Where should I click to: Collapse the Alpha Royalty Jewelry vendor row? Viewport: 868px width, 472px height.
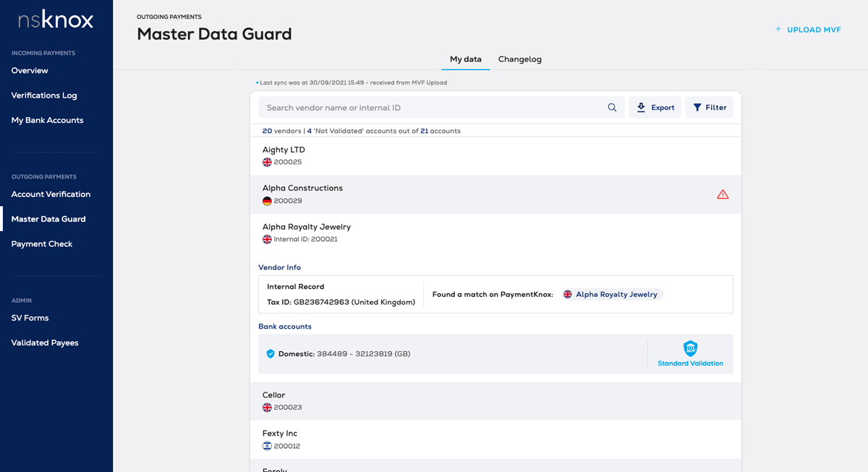(495, 232)
